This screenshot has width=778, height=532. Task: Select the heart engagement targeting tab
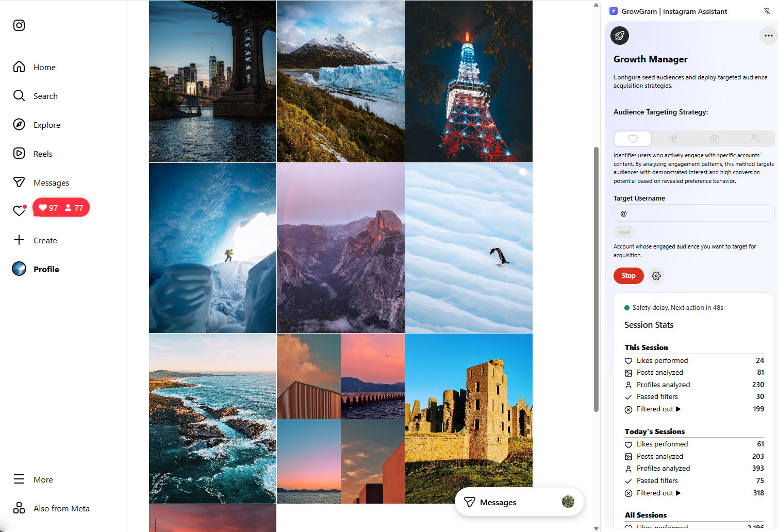point(633,139)
